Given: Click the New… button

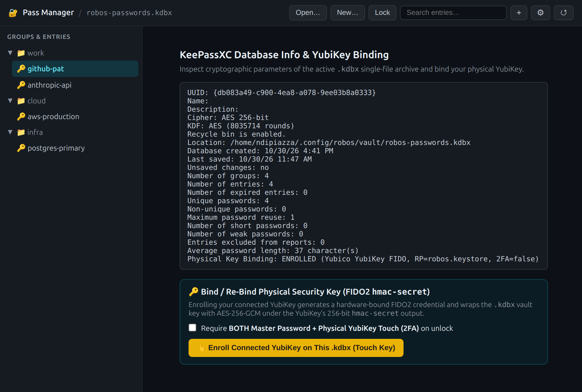Looking at the screenshot, I should tap(347, 13).
